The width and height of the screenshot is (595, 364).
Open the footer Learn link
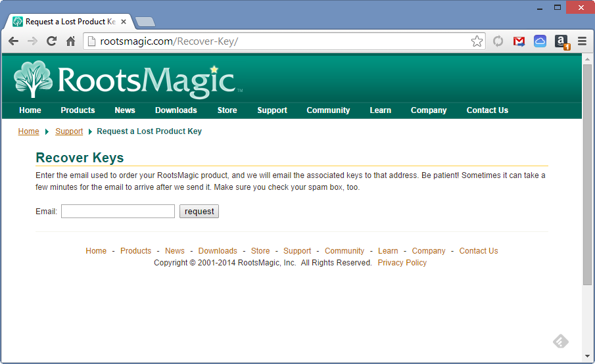(x=388, y=251)
